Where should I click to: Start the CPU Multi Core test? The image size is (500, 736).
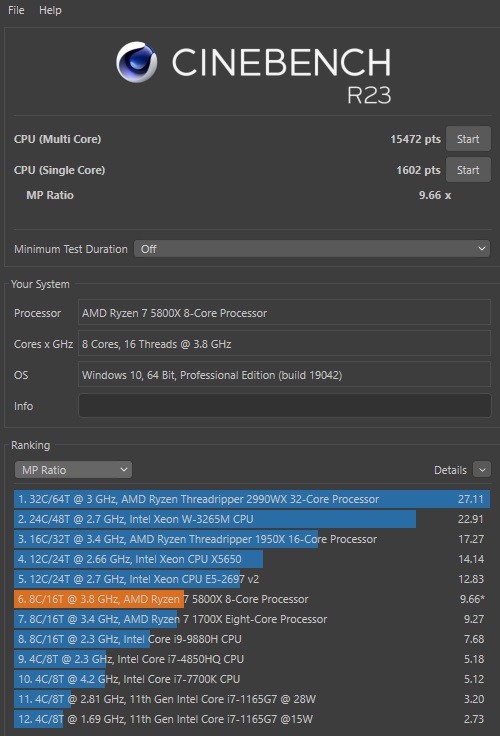click(468, 139)
